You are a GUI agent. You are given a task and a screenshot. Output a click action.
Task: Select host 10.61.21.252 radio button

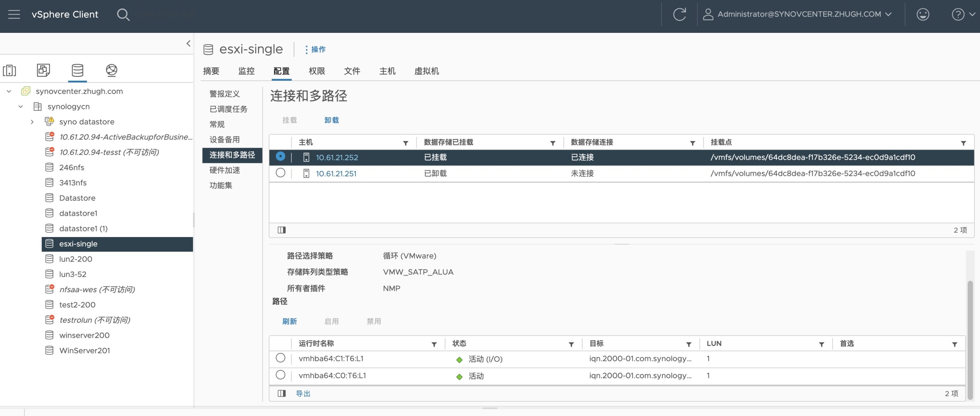(281, 156)
